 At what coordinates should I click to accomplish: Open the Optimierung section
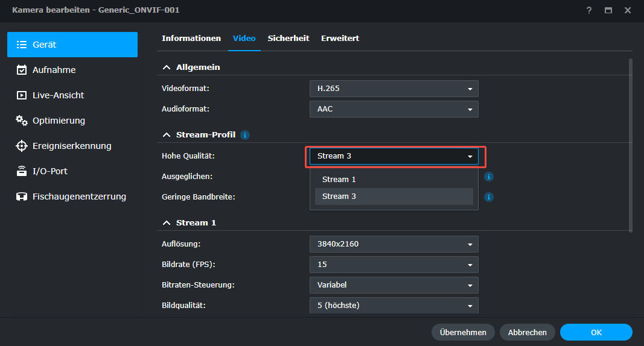(x=72, y=121)
